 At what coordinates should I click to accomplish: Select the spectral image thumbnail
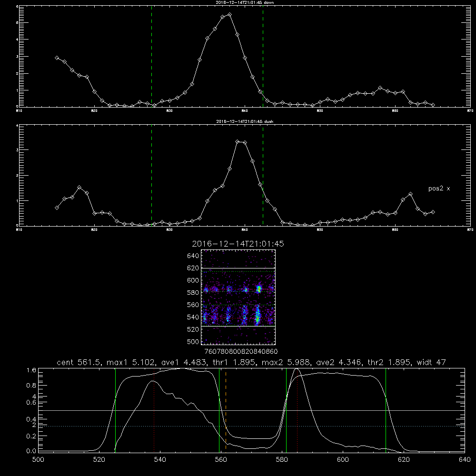coord(238,297)
